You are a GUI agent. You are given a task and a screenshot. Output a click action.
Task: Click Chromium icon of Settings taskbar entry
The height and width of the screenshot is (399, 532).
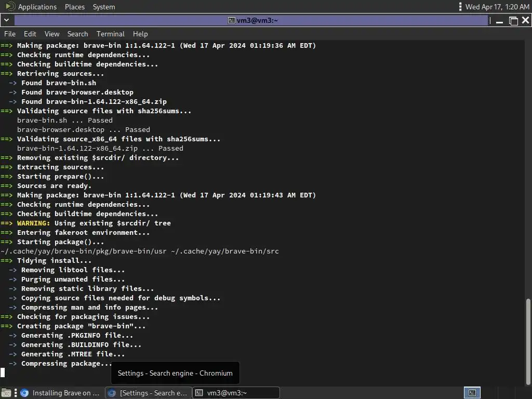(112, 393)
